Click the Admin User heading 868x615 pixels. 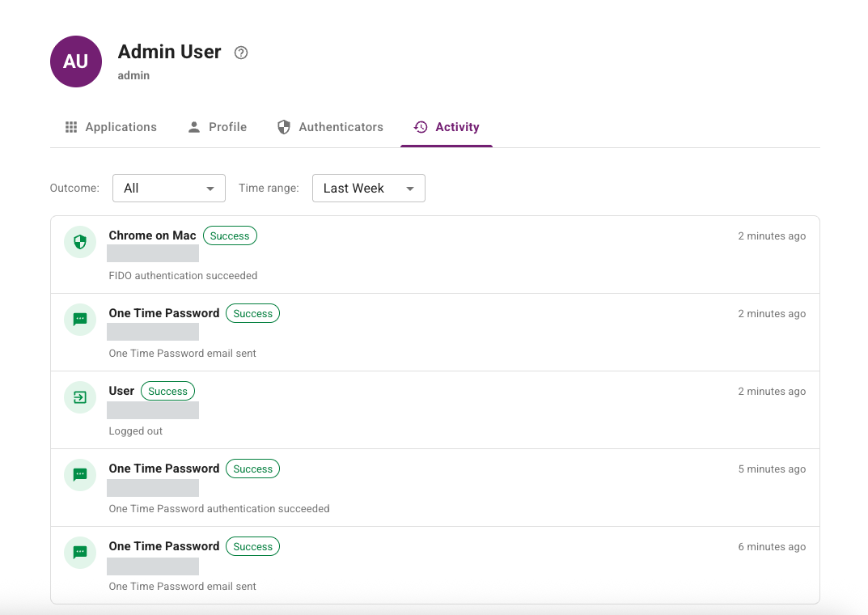coord(169,52)
